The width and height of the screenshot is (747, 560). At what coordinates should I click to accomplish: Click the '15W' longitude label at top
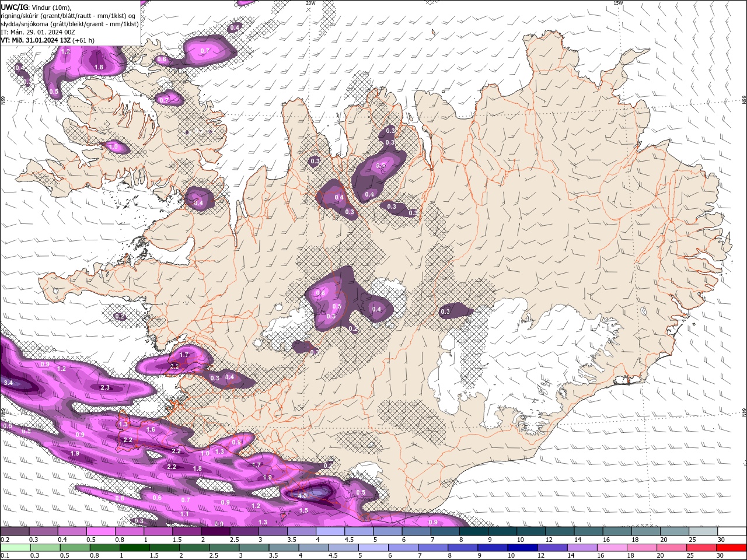618,3
